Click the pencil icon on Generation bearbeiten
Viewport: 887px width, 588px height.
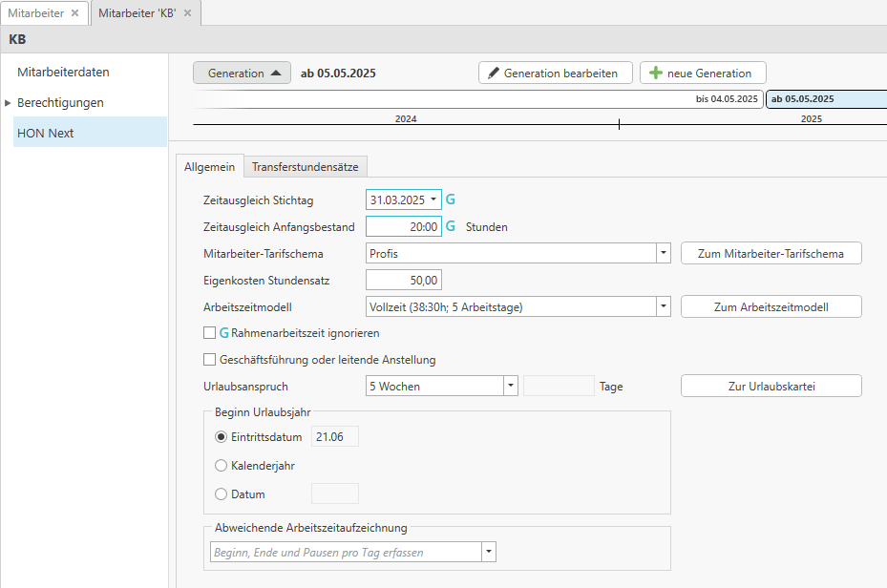(x=494, y=73)
